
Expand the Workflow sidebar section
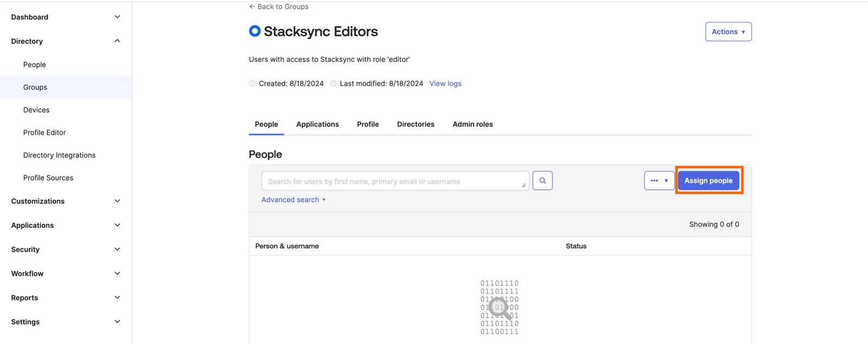66,273
